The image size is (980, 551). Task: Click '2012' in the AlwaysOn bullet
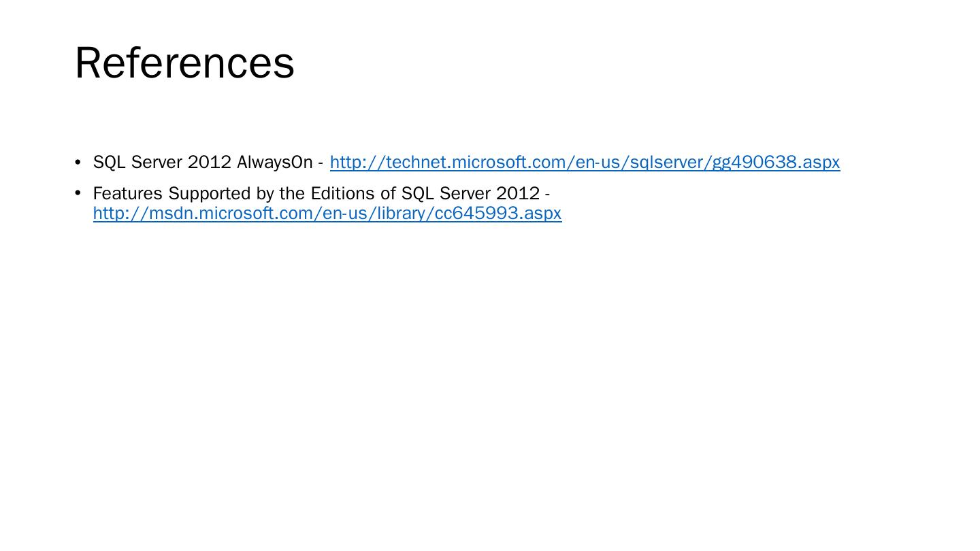[210, 163]
